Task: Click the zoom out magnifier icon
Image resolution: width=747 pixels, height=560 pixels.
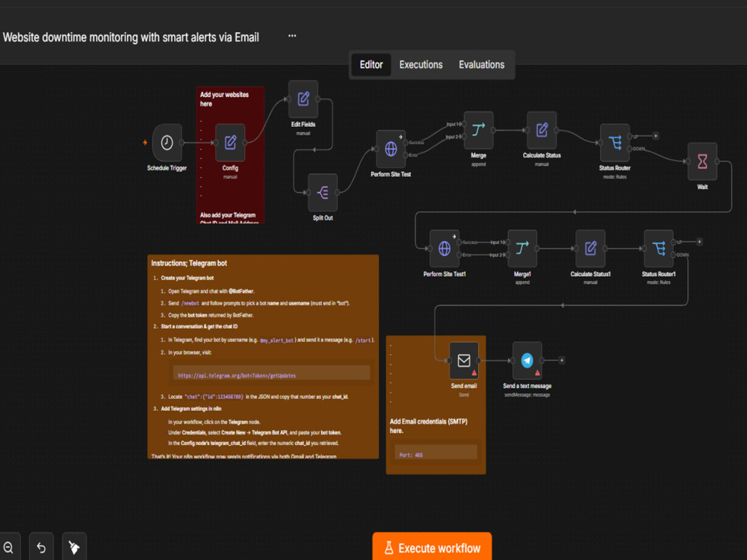Action: coord(8,547)
